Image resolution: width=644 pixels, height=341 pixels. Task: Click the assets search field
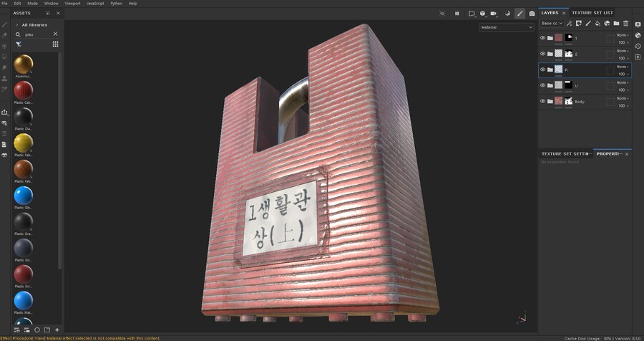click(37, 34)
